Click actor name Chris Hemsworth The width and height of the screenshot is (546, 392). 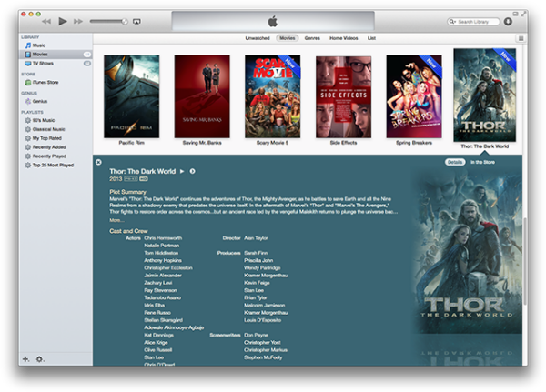coord(163,238)
